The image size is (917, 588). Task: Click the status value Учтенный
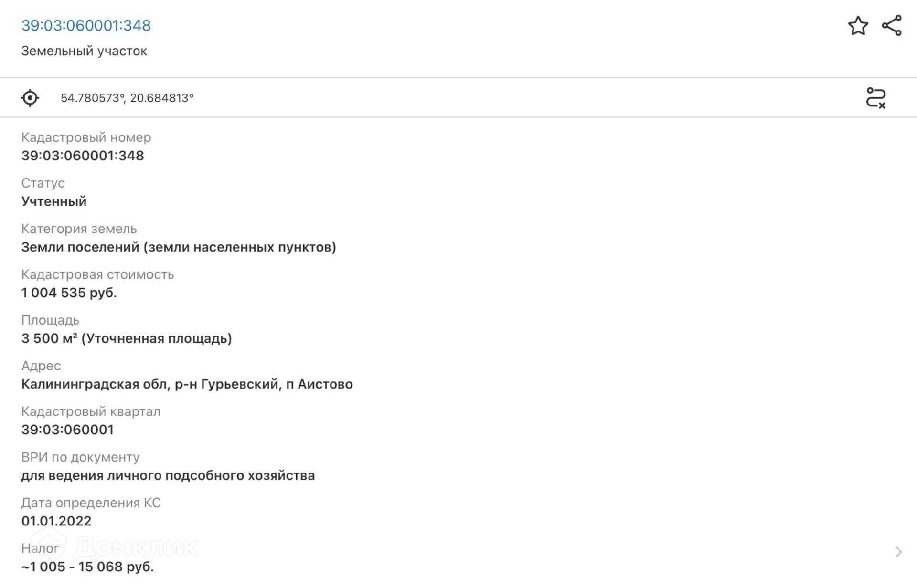coord(54,201)
